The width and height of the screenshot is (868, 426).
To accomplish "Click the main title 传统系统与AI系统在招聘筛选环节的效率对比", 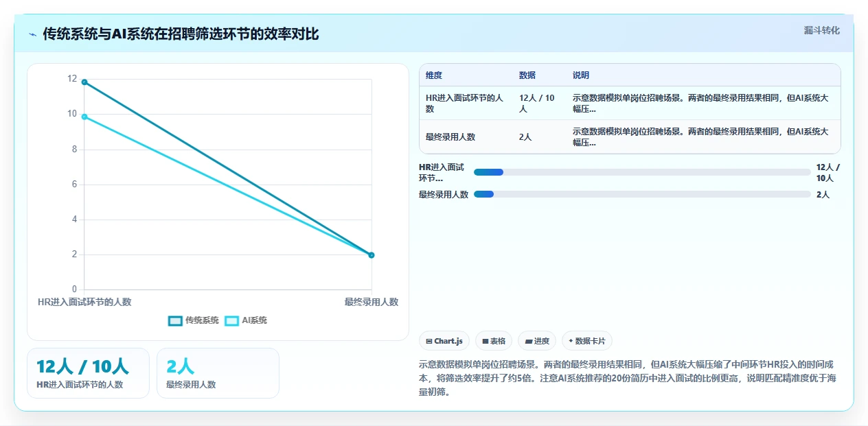I will [x=181, y=34].
